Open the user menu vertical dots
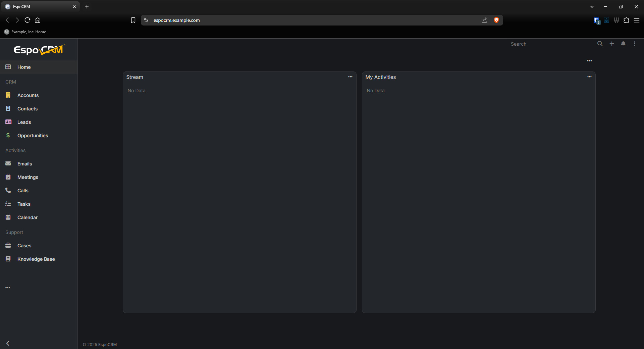The width and height of the screenshot is (644, 349). tap(635, 44)
